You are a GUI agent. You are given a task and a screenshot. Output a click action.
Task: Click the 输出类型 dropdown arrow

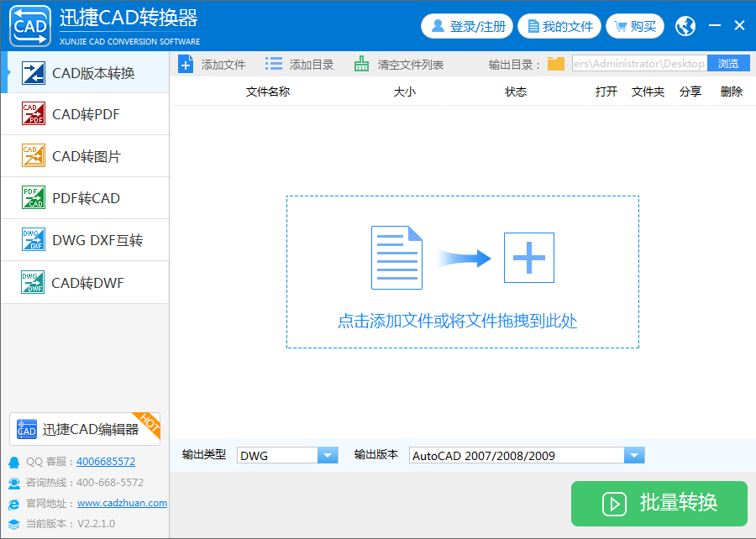[328, 455]
